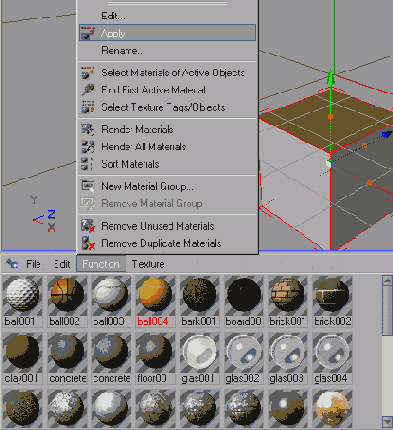393x430 pixels.
Task: Click the red ball004 material label
Action: click(153, 321)
